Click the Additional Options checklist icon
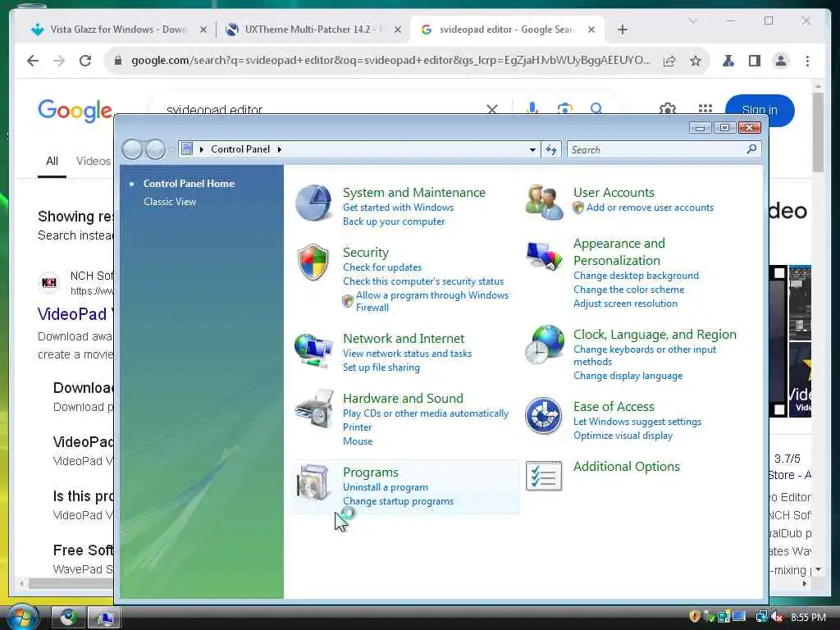The image size is (840, 630). (544, 476)
